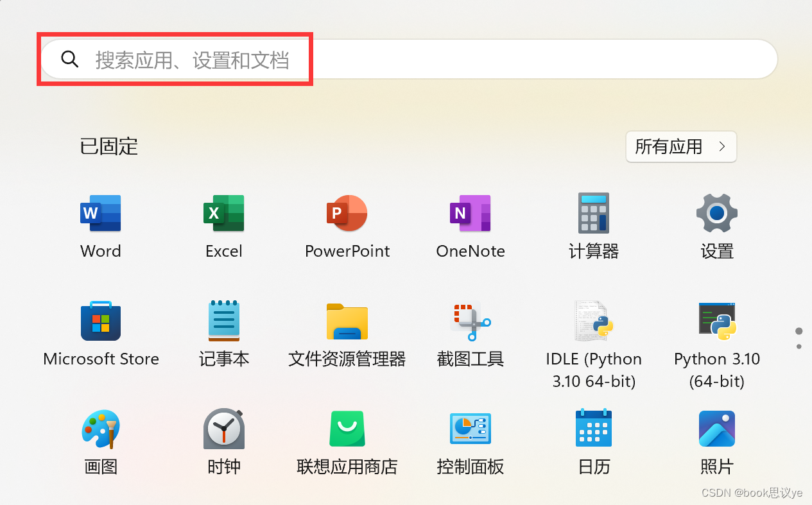812x505 pixels.
Task: Open 控制面板 (Control Panel)
Action: pos(470,428)
